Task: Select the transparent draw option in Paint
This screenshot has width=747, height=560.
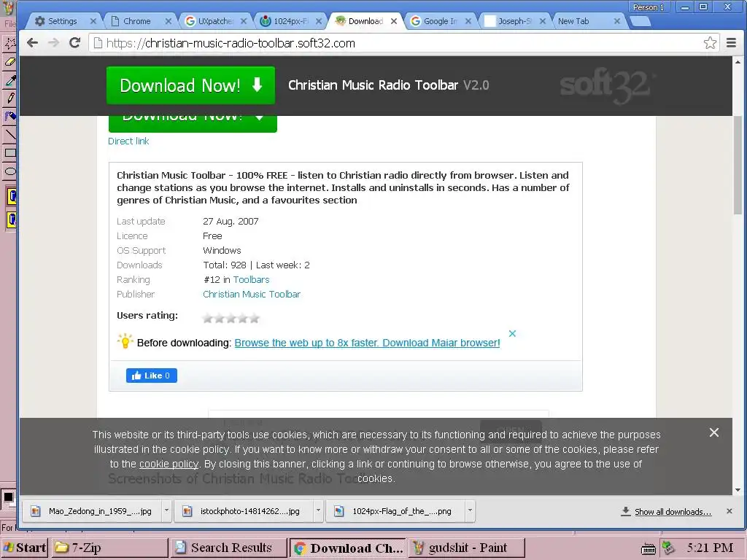Action: pyautogui.click(x=12, y=220)
